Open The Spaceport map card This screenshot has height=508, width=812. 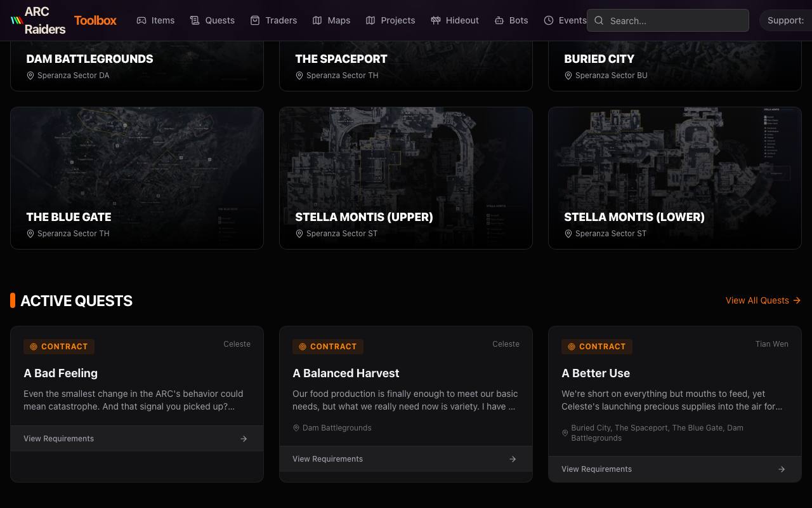click(406, 66)
